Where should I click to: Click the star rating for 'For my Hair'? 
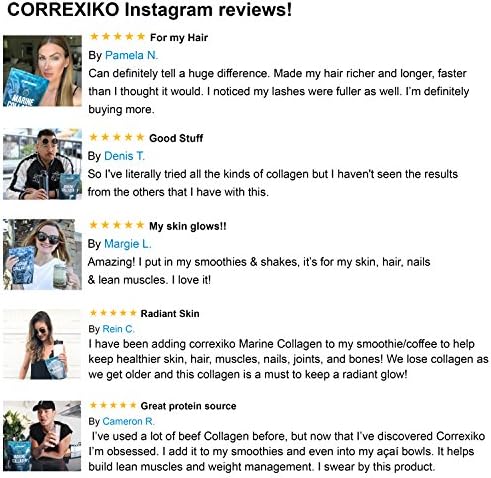[x=117, y=36]
